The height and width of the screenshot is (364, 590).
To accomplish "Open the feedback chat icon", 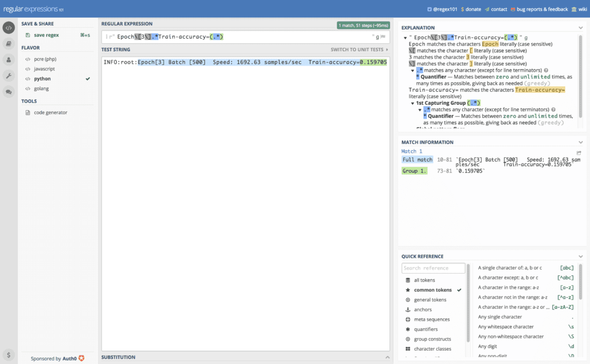I will pyautogui.click(x=8, y=92).
